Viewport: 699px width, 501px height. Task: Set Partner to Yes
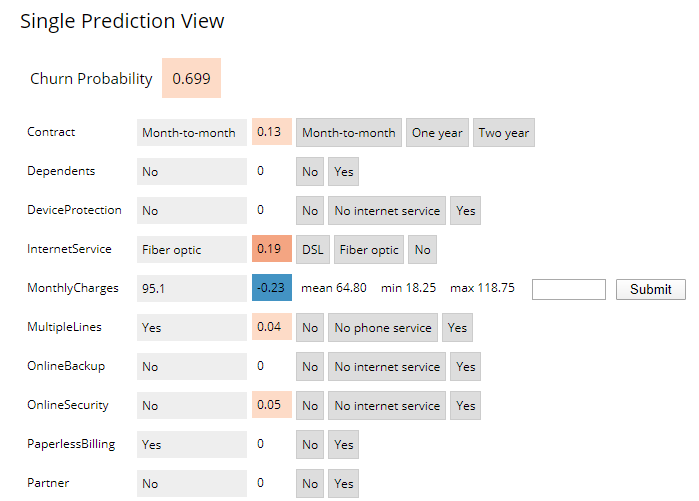click(343, 484)
